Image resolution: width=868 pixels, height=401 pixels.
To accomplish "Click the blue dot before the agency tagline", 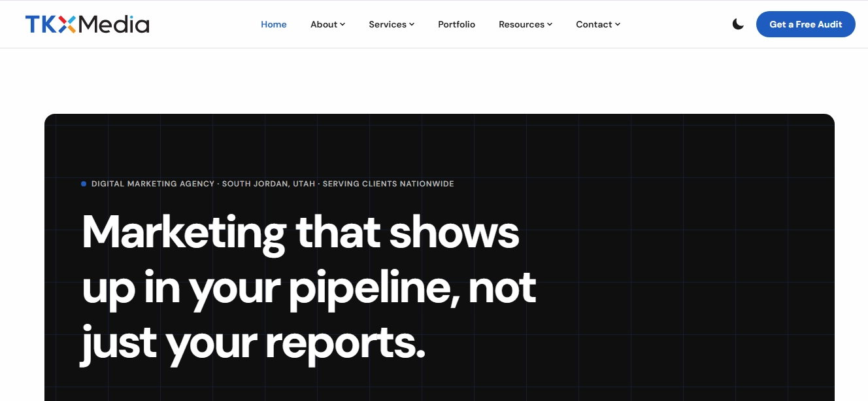I will point(84,184).
